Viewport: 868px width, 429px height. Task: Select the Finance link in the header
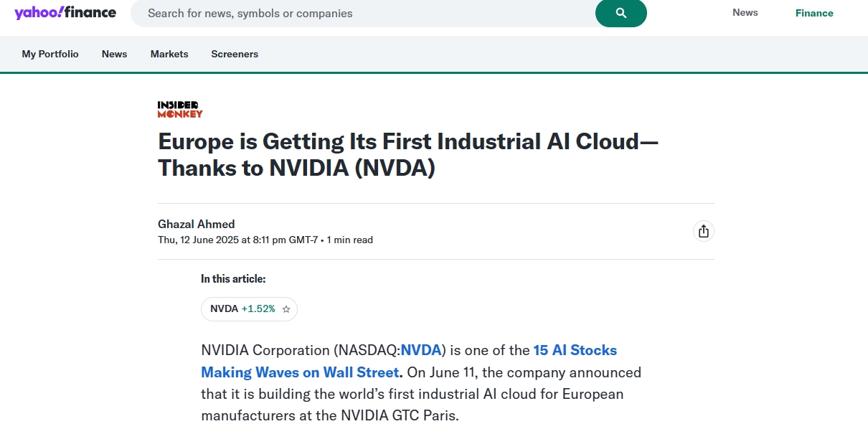pos(814,13)
